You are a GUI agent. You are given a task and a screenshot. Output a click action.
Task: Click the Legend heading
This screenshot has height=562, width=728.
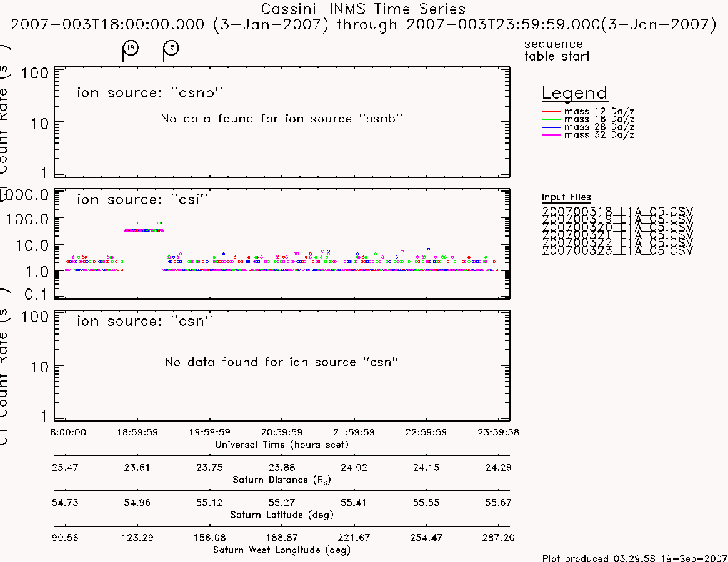point(574,93)
